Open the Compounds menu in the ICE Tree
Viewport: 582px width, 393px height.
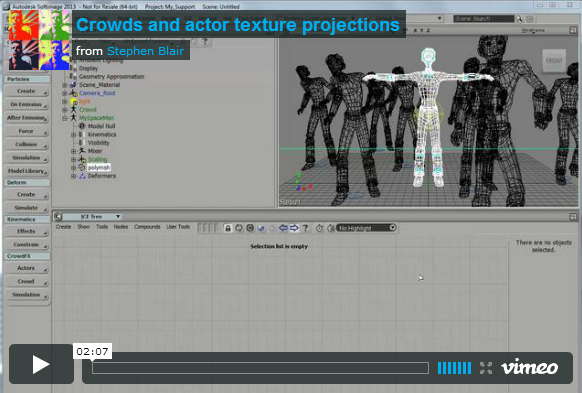point(147,227)
